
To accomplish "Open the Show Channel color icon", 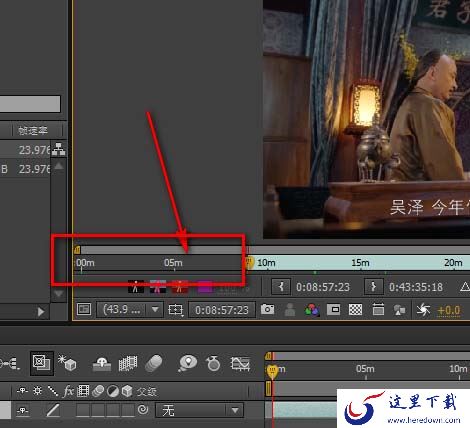I will click(x=312, y=310).
